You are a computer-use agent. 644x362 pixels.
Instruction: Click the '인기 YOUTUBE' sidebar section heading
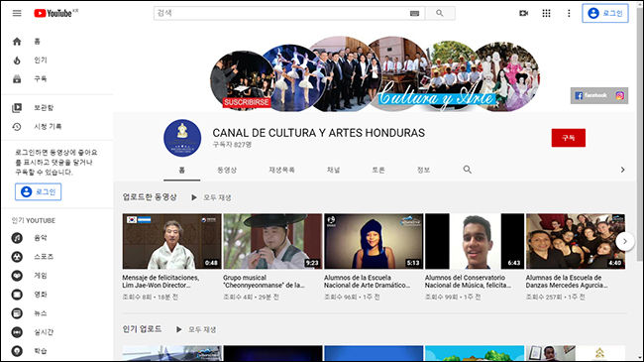(34, 221)
